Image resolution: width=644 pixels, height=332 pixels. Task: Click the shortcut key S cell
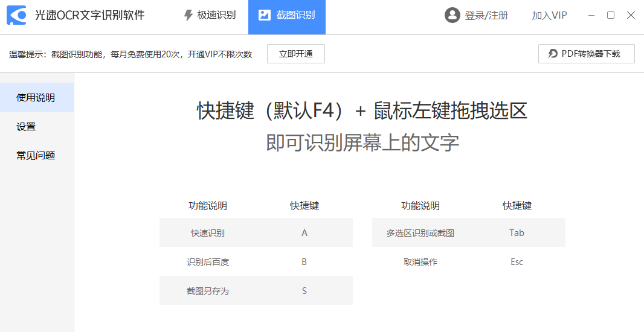point(304,291)
